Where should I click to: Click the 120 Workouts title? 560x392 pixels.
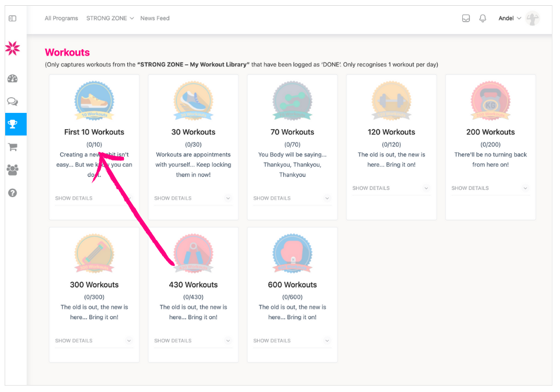391,132
